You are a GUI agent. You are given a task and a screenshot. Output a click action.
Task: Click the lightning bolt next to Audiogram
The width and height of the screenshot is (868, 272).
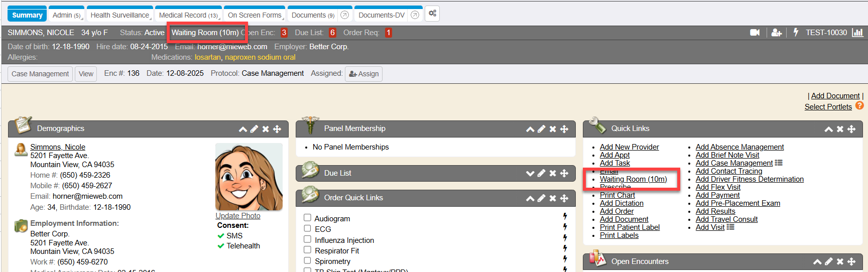[565, 216]
